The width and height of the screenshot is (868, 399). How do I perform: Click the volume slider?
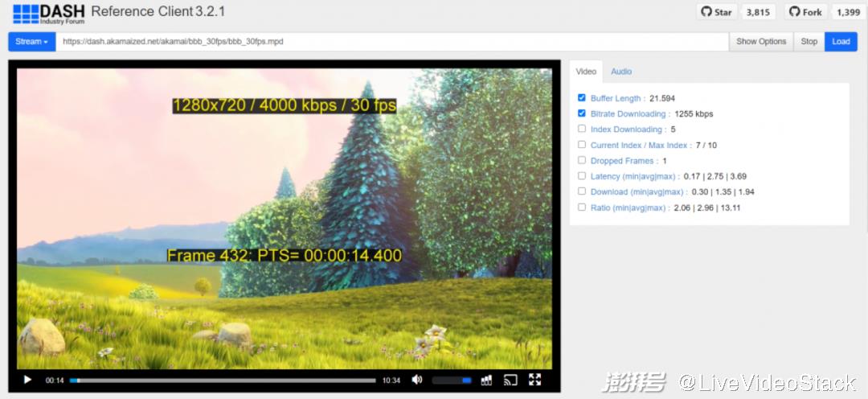451,380
